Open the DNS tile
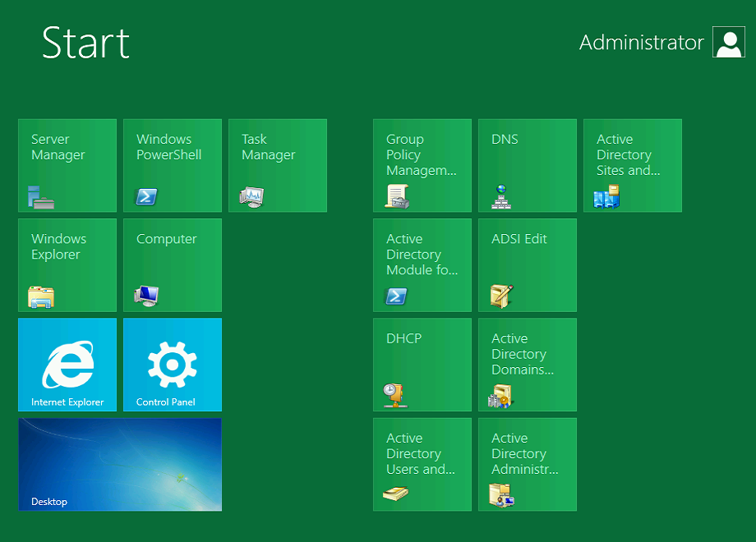This screenshot has height=542, width=756. tap(528, 165)
